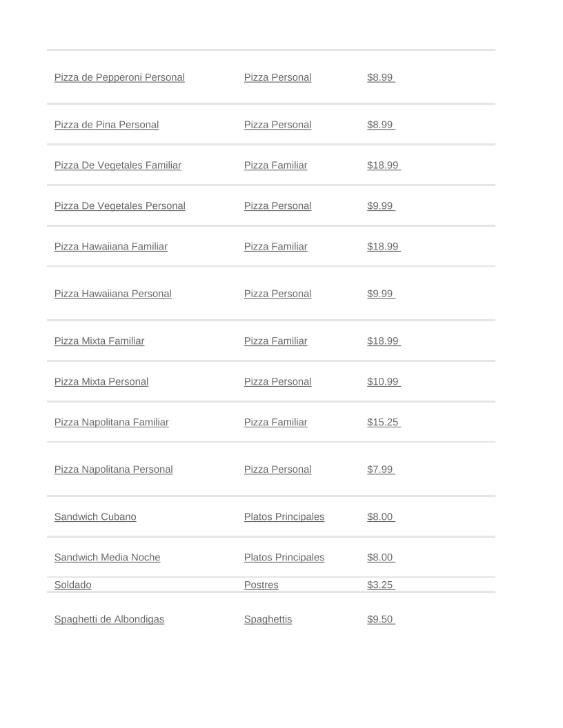
Task: Click the Pizza Hawaiiana Personal link
Action: point(113,294)
